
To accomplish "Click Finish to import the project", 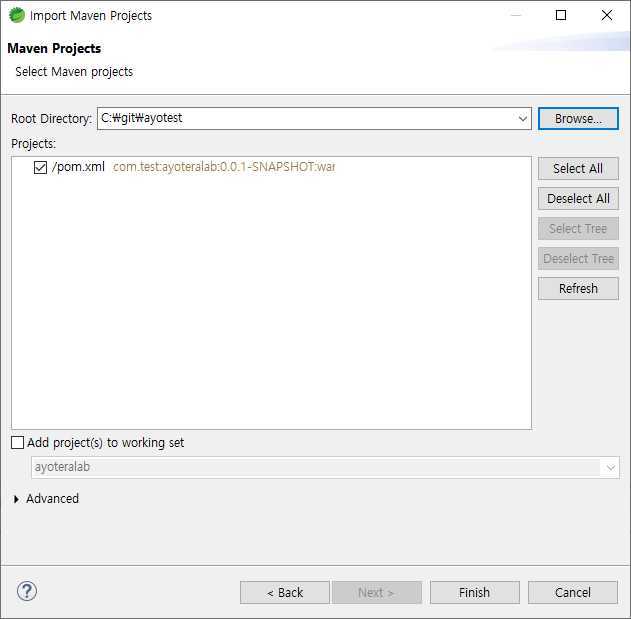I will pos(475,592).
